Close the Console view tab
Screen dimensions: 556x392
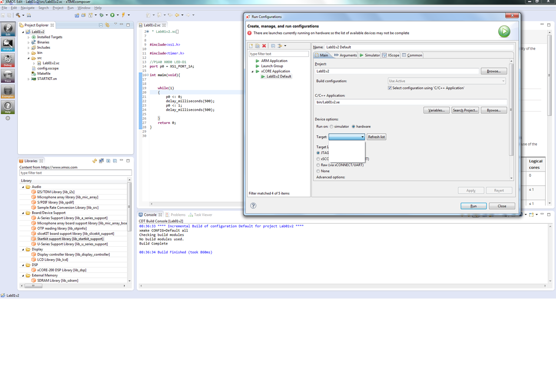(x=160, y=215)
